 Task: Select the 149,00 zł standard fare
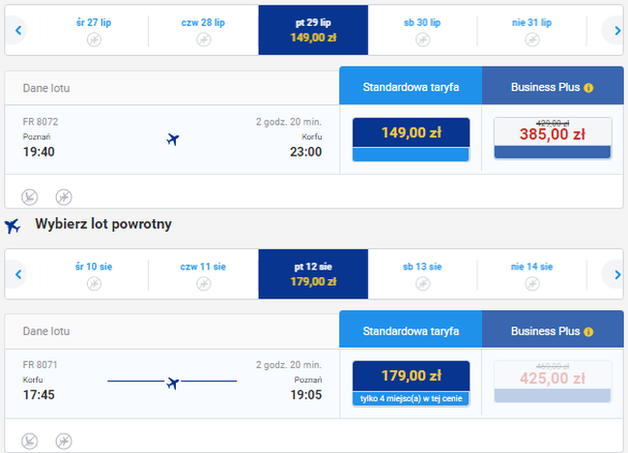point(411,139)
